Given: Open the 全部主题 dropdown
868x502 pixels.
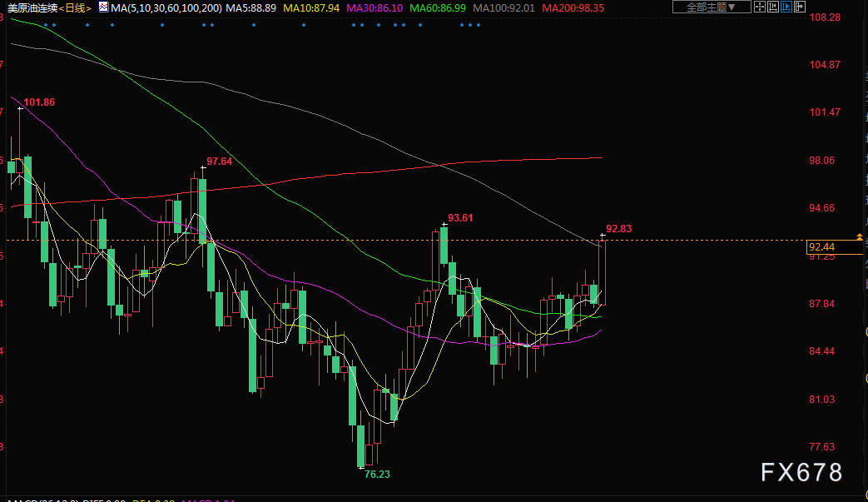Looking at the screenshot, I should (712, 7).
